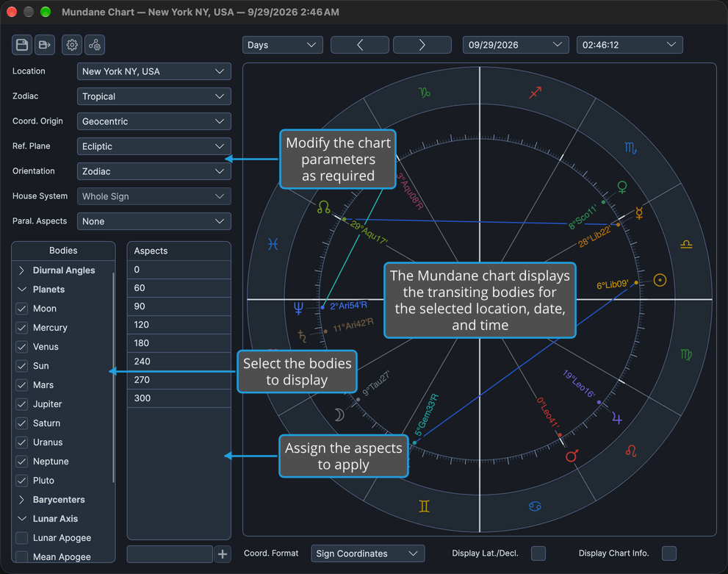This screenshot has width=728, height=574.
Task: Expand the Diurnal Angles group
Action: pyautogui.click(x=21, y=270)
